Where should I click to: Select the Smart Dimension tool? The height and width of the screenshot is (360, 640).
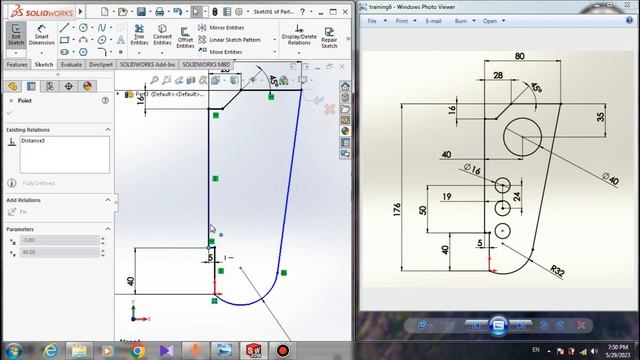tap(41, 35)
